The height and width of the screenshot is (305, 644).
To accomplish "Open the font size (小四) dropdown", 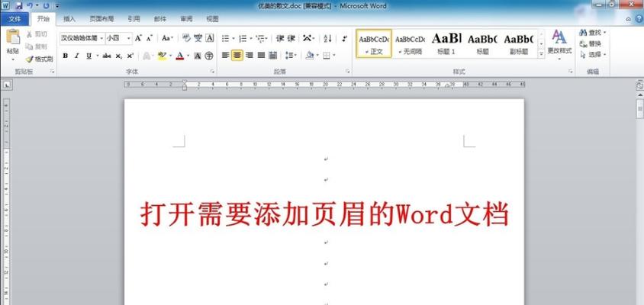I will pos(129,38).
